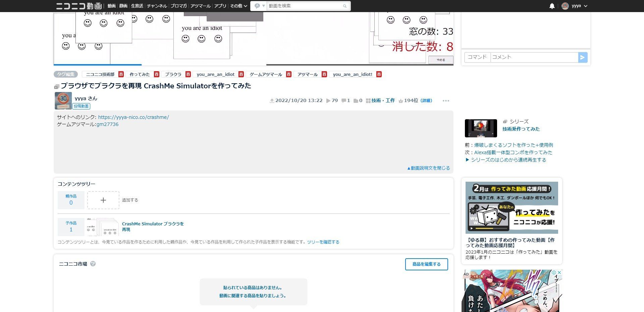Viewport: 644px width, 312px height.
Task: Click the 投稿動画 badge
Action: (x=81, y=106)
